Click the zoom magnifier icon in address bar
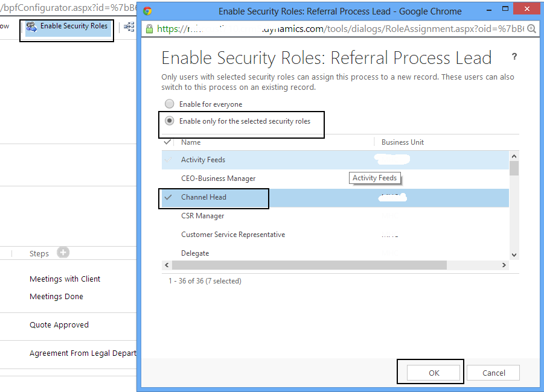Viewport: 544px width, 392px height. 531,29
